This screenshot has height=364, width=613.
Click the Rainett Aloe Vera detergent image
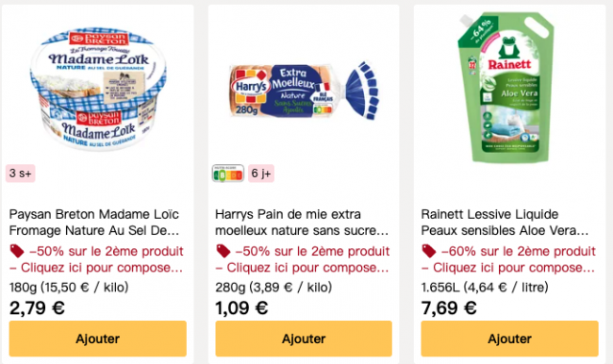point(506,88)
